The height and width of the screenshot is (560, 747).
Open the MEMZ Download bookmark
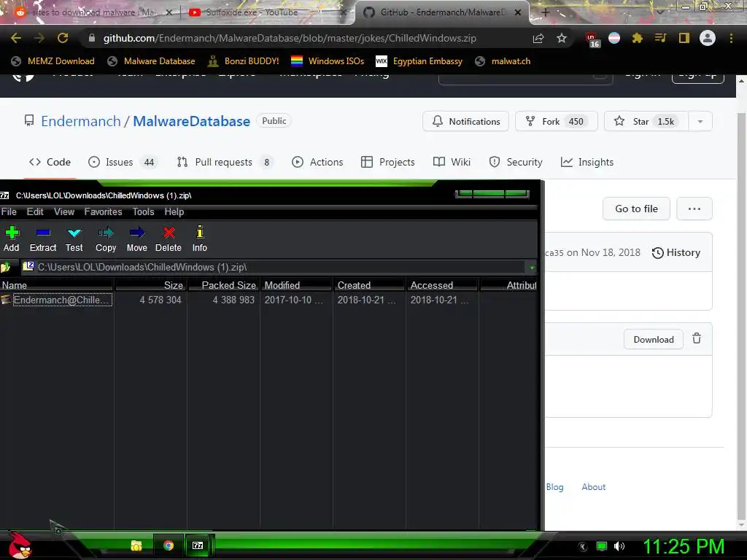pos(53,61)
